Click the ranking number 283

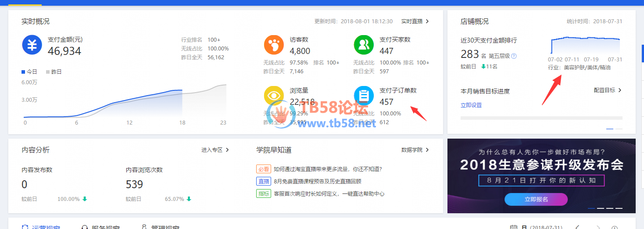tap(470, 54)
